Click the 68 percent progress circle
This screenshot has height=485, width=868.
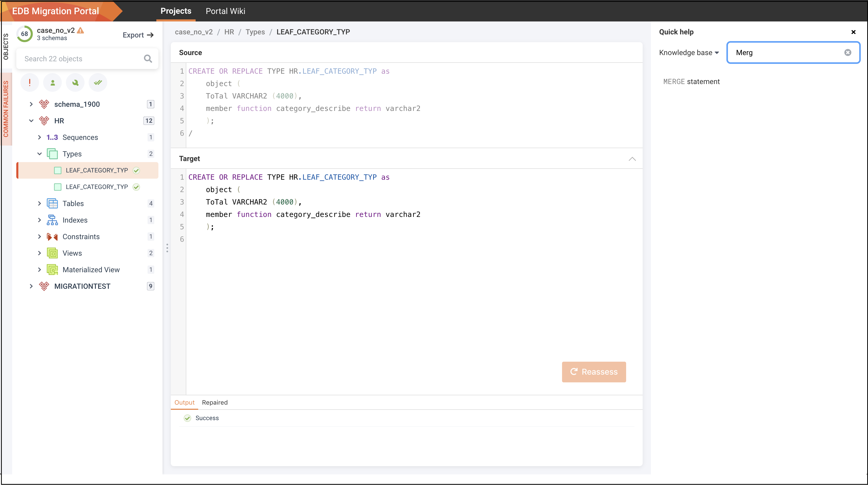(25, 34)
